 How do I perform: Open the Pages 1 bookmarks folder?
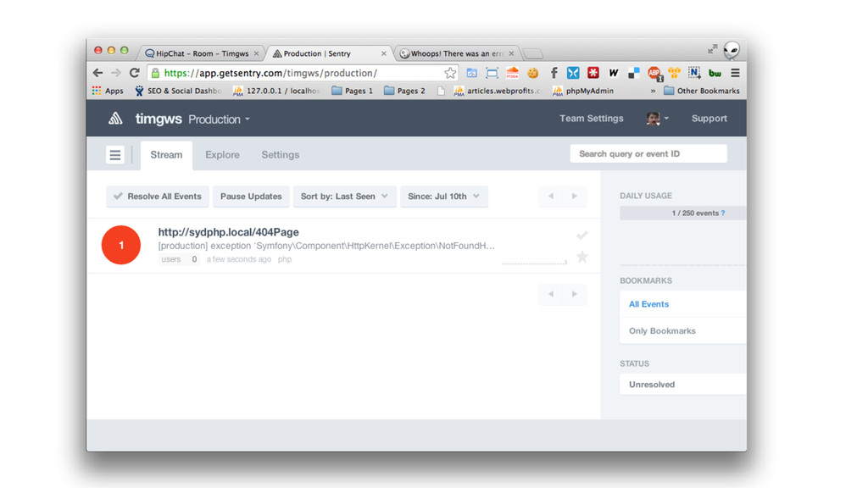pos(352,91)
